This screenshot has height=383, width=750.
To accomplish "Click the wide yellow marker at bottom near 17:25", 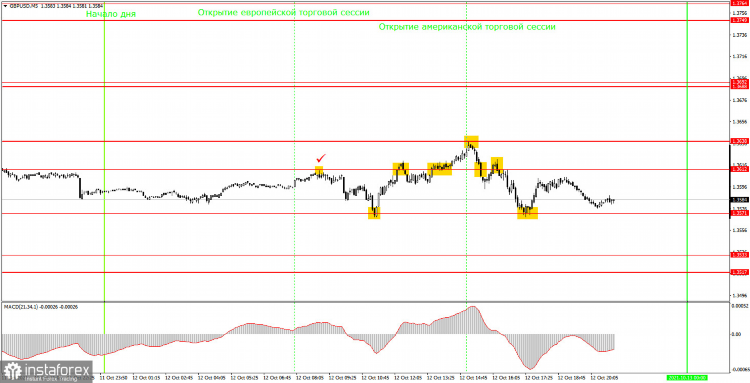I will point(527,213).
